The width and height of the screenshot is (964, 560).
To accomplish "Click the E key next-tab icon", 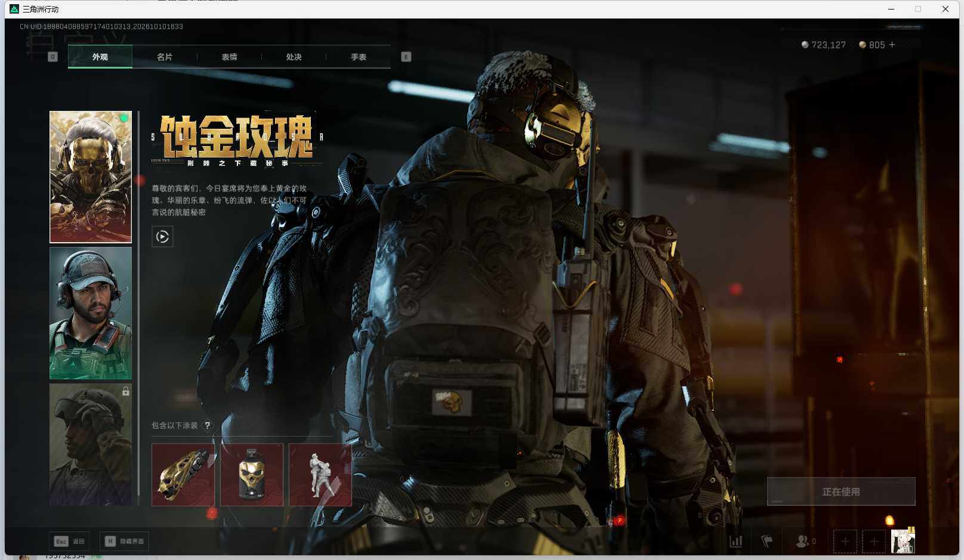I will coord(406,57).
